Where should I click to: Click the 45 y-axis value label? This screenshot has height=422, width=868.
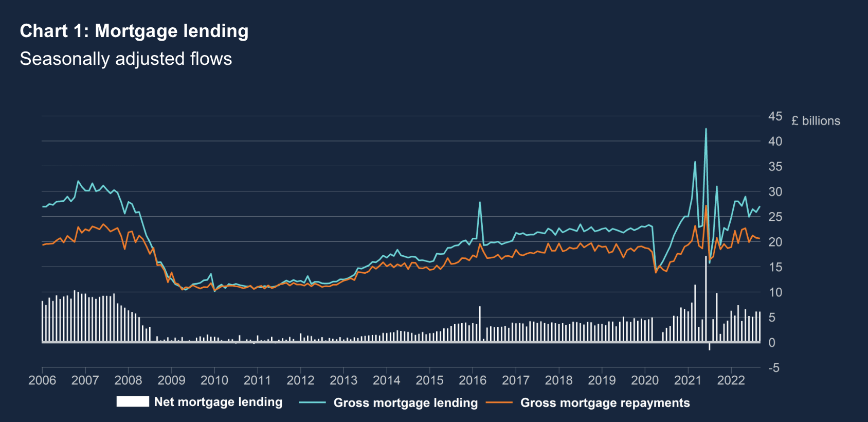tap(775, 116)
